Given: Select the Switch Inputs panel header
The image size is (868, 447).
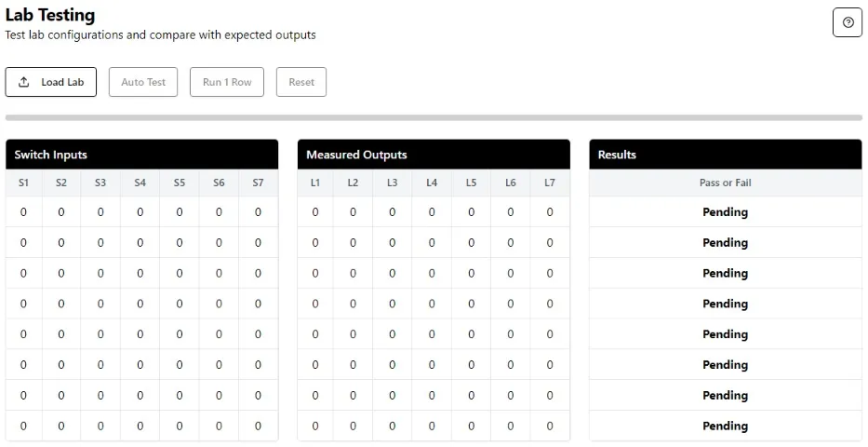Looking at the screenshot, I should [141, 155].
